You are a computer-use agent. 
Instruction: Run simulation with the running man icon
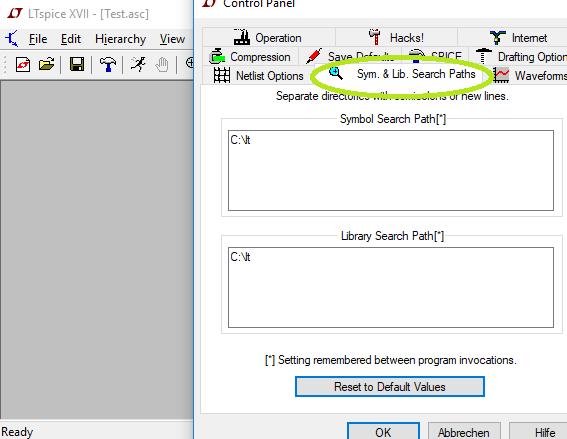coord(138,65)
